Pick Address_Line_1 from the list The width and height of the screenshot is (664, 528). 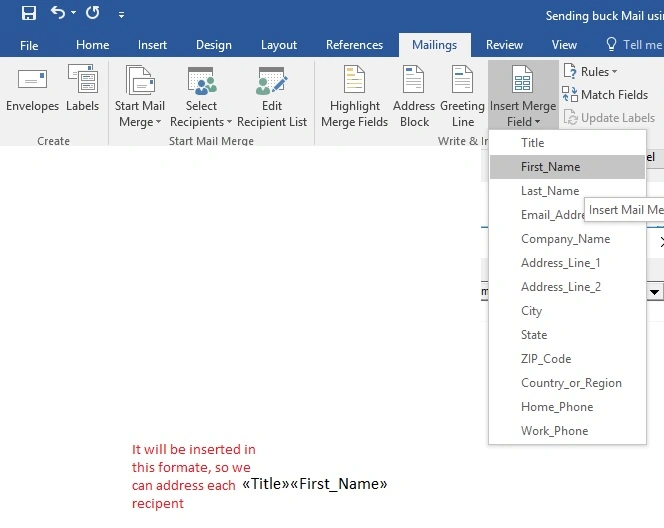click(567, 263)
